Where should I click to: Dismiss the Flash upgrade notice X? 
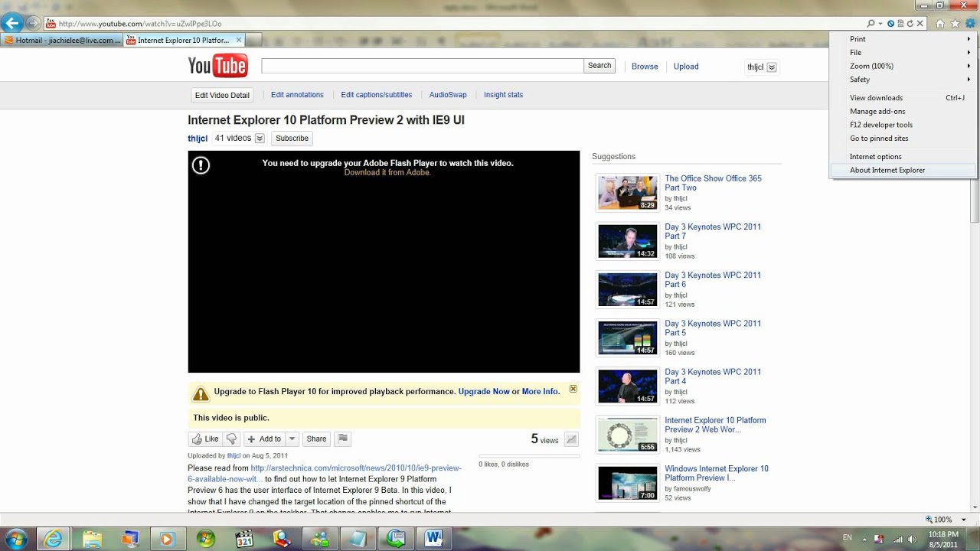573,390
